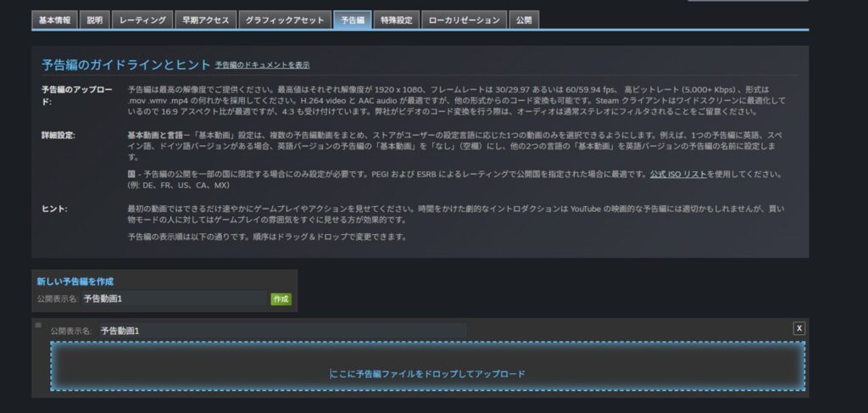The image size is (868, 413).
Task: Go to the レーティング tab
Action: click(x=142, y=20)
